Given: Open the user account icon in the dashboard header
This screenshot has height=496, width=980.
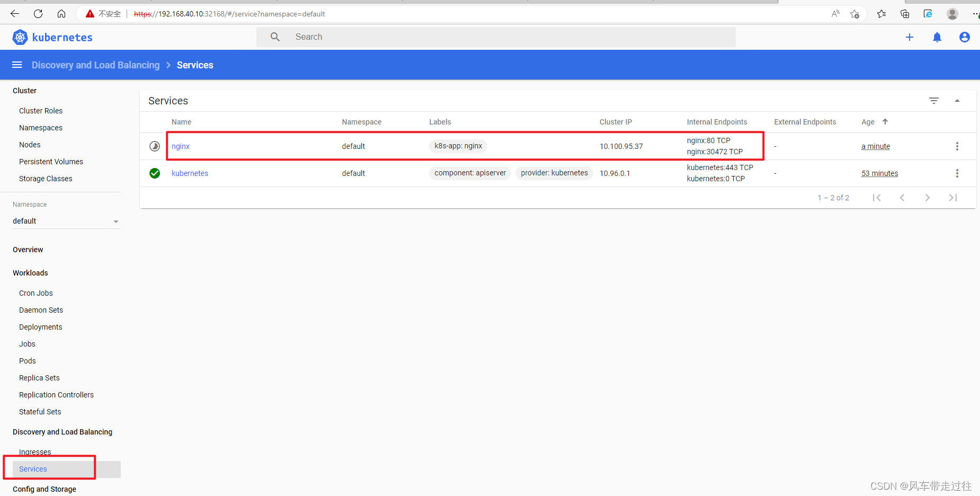Looking at the screenshot, I should pos(965,37).
